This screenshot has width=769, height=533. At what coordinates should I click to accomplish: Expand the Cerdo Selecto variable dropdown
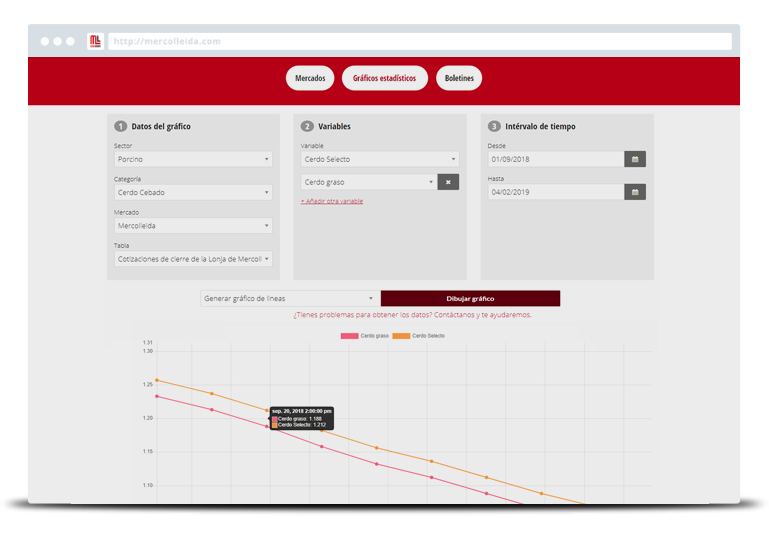(x=379, y=159)
